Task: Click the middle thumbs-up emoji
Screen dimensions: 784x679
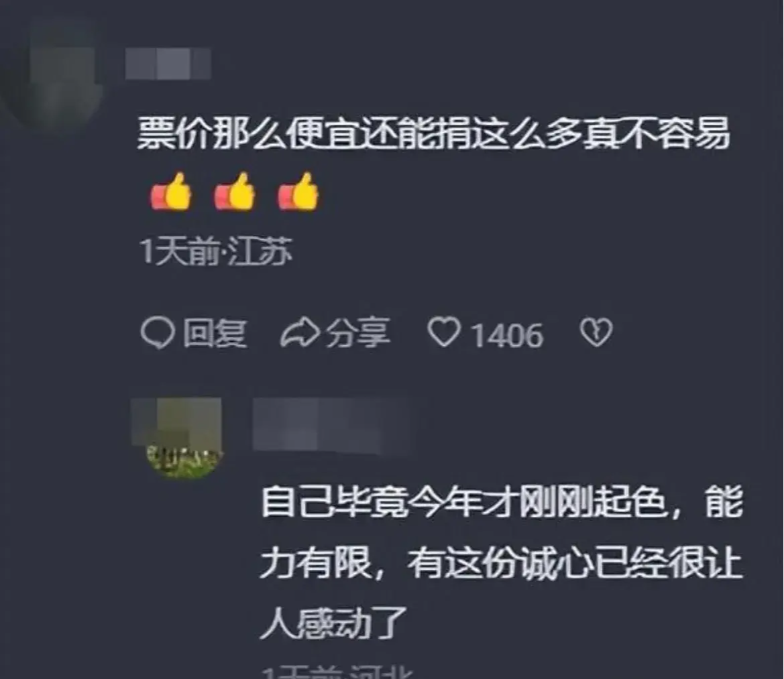Action: pyautogui.click(x=235, y=192)
